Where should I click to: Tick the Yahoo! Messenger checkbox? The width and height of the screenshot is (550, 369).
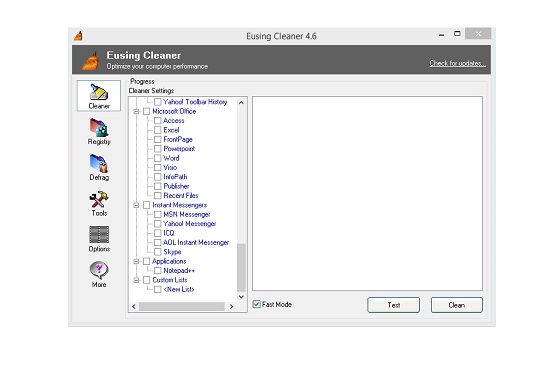pyautogui.click(x=158, y=224)
